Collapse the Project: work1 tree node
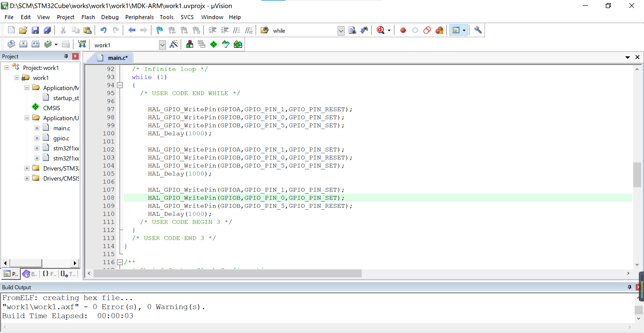 [7, 68]
